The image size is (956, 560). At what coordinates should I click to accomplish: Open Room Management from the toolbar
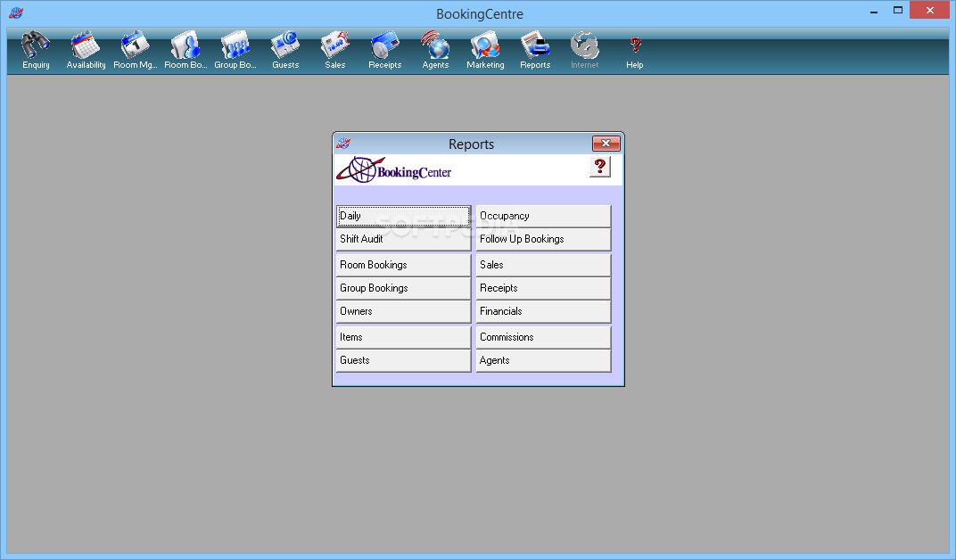[136, 50]
